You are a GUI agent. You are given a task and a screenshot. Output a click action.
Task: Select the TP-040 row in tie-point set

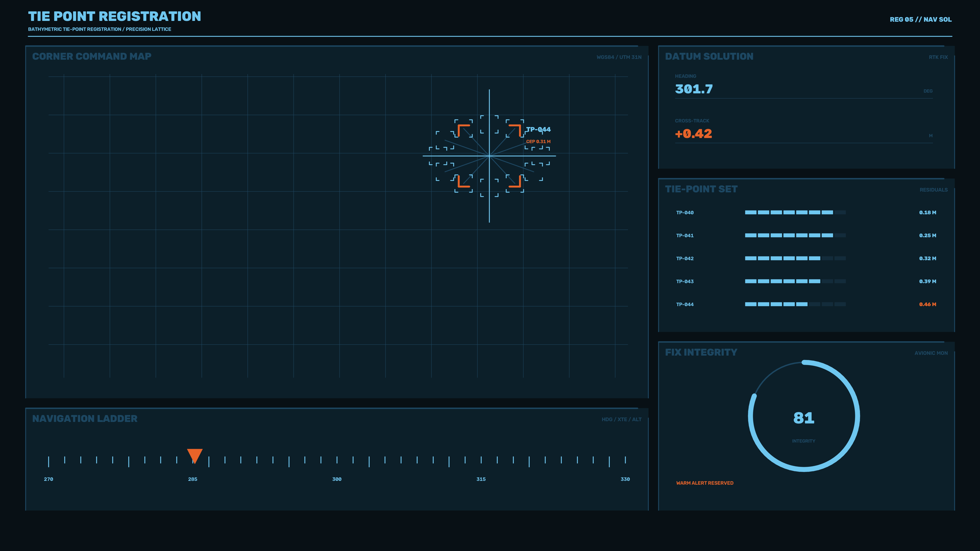click(806, 212)
